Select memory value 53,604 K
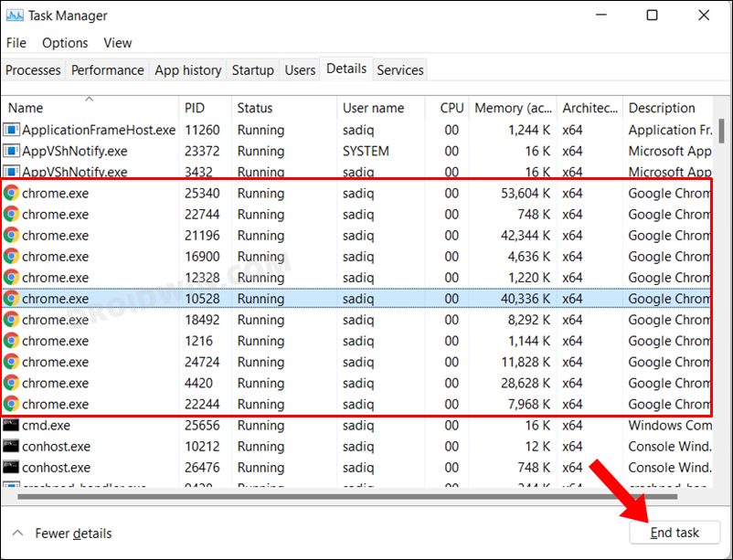This screenshot has width=733, height=560. tap(526, 193)
